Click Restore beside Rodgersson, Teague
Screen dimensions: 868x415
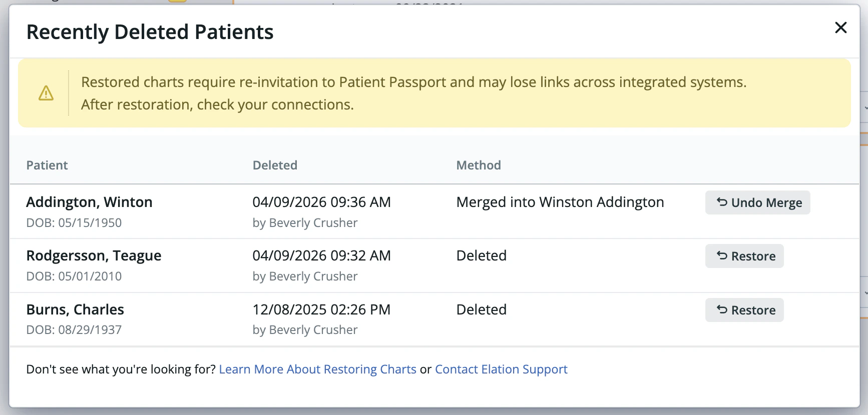pos(744,256)
